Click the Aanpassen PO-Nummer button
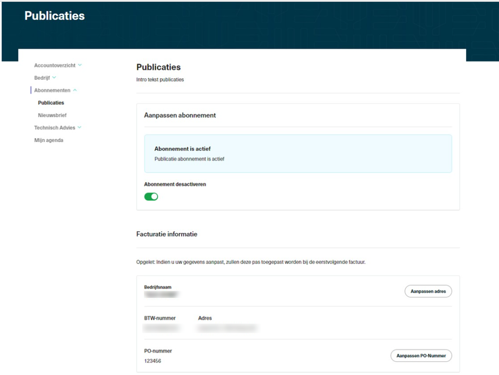Viewport: 499px width, 375px height. [x=421, y=355]
